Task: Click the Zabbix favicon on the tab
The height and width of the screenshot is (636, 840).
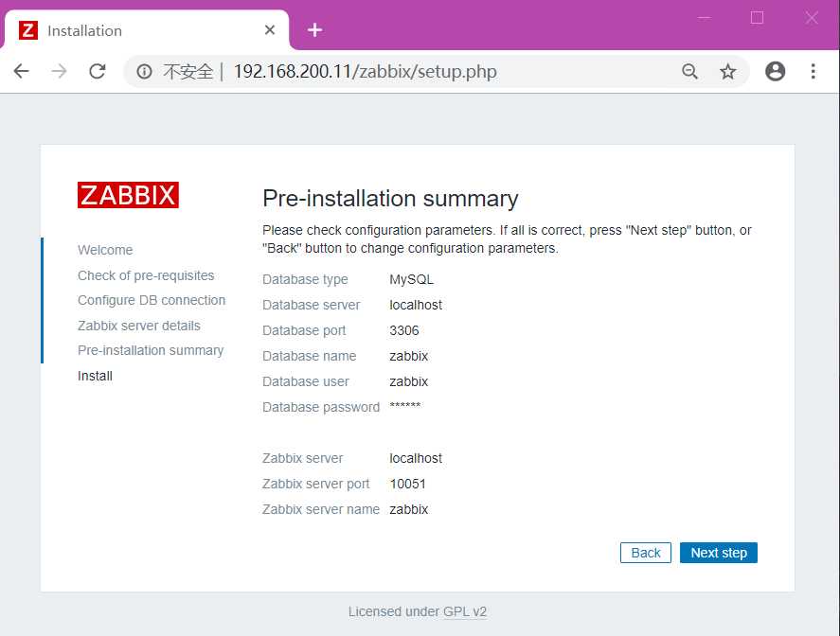Action: (x=28, y=30)
